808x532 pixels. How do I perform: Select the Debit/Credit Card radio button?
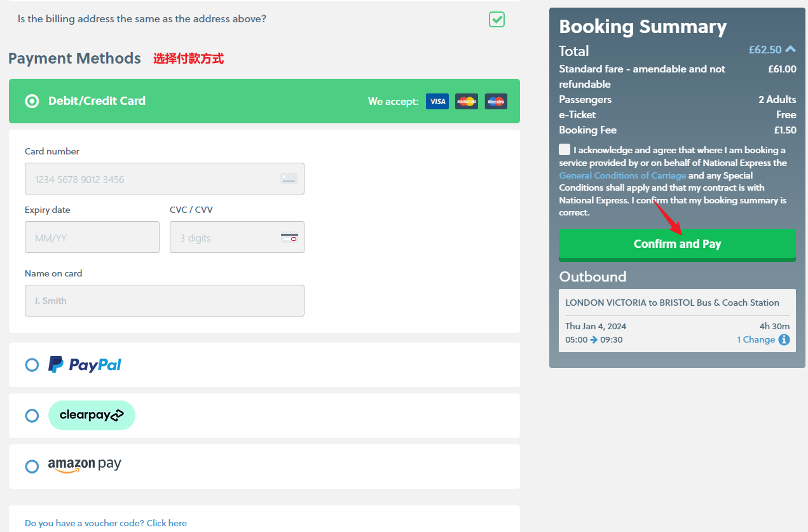click(x=32, y=101)
